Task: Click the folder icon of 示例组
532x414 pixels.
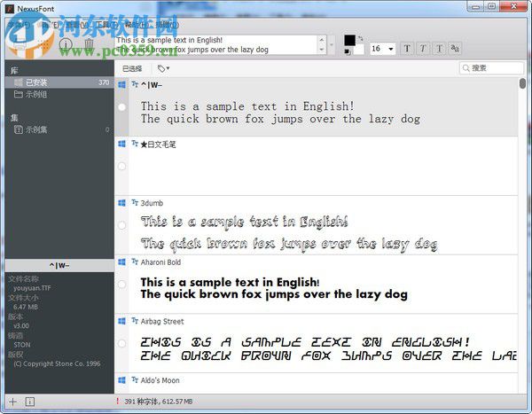Action: [x=19, y=94]
